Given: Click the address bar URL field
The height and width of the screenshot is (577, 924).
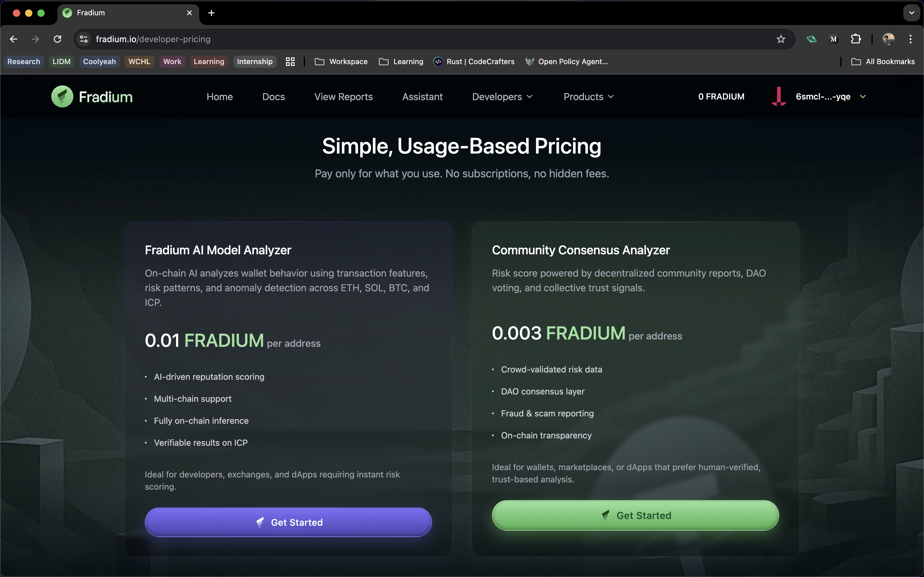Looking at the screenshot, I should click(420, 39).
